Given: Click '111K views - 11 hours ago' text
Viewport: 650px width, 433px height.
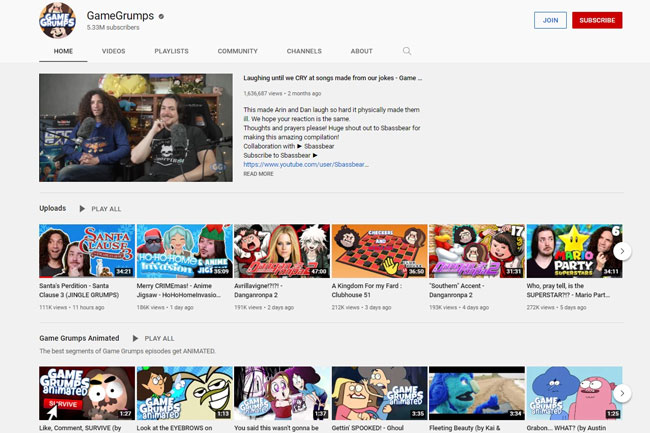Looking at the screenshot, I should coord(72,307).
